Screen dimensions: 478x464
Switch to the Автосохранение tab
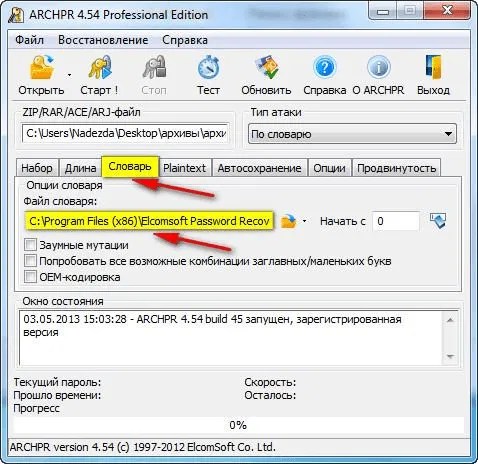pyautogui.click(x=259, y=168)
